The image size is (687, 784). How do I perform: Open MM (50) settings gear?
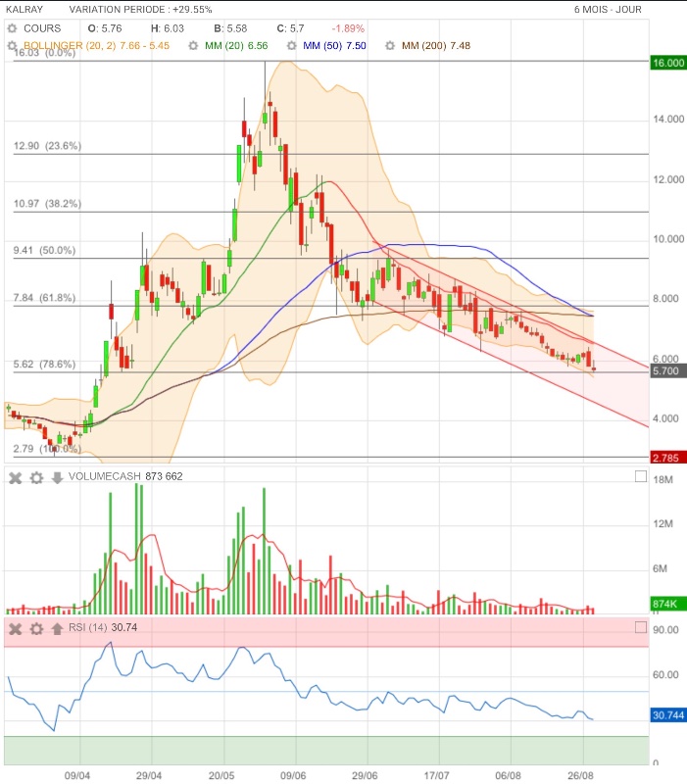coord(291,46)
